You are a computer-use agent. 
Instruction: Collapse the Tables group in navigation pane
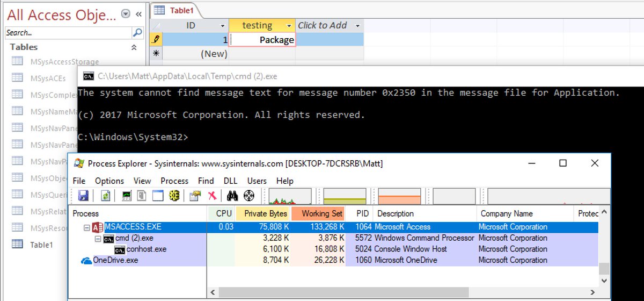(134, 47)
